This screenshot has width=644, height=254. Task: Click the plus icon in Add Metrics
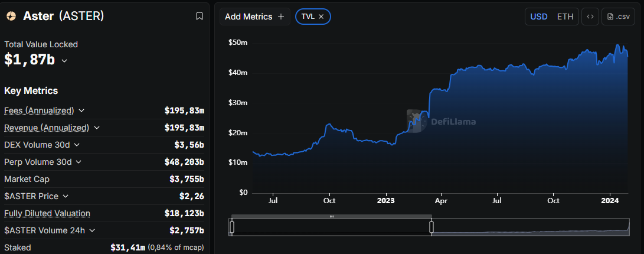pos(281,17)
